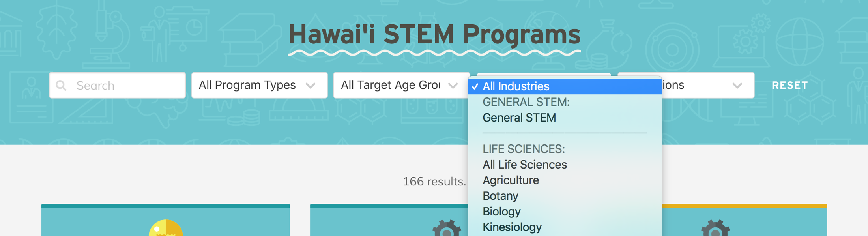This screenshot has width=868, height=236.
Task: Select Biology from the list
Action: coord(501,212)
